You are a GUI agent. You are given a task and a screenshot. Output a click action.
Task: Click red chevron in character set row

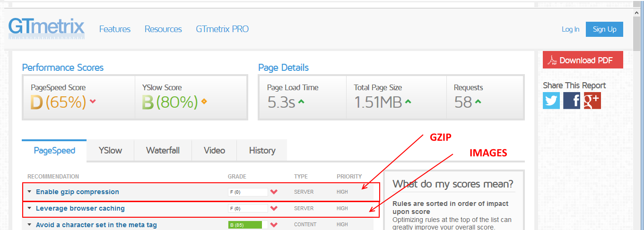point(274,225)
